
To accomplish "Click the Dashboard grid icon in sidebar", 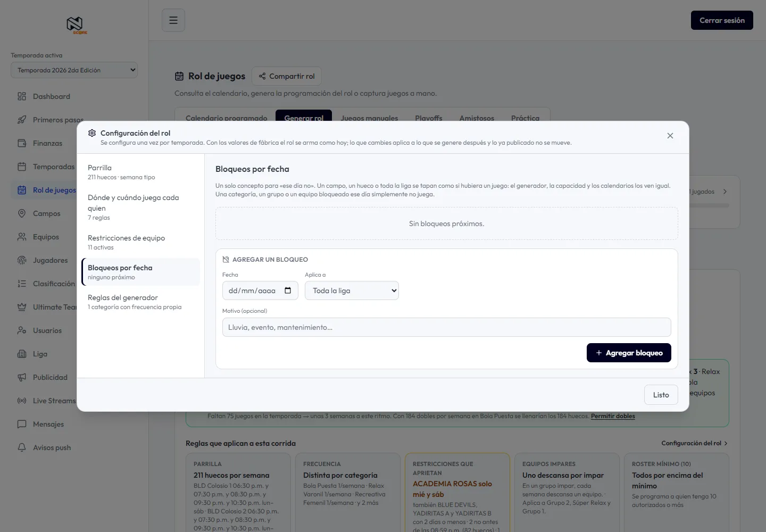I will 22,96.
